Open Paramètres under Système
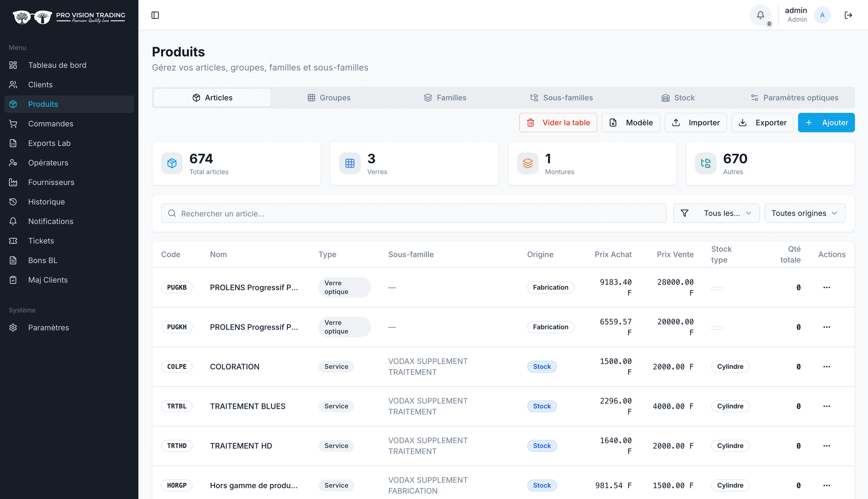 [69, 328]
